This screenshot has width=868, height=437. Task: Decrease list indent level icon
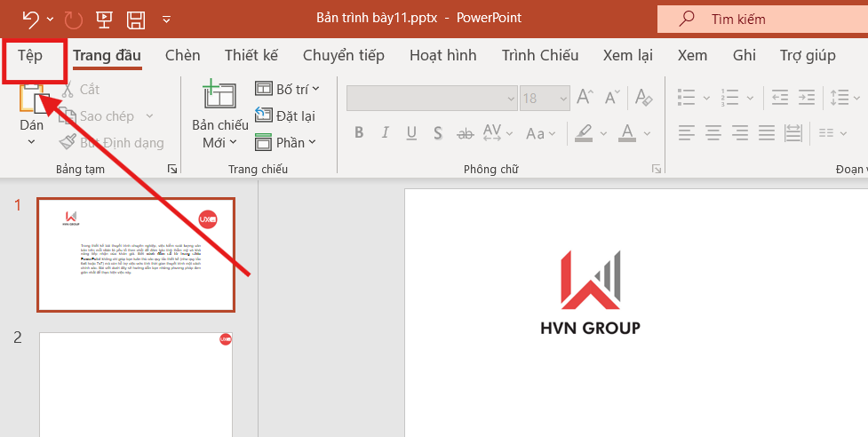[x=780, y=98]
